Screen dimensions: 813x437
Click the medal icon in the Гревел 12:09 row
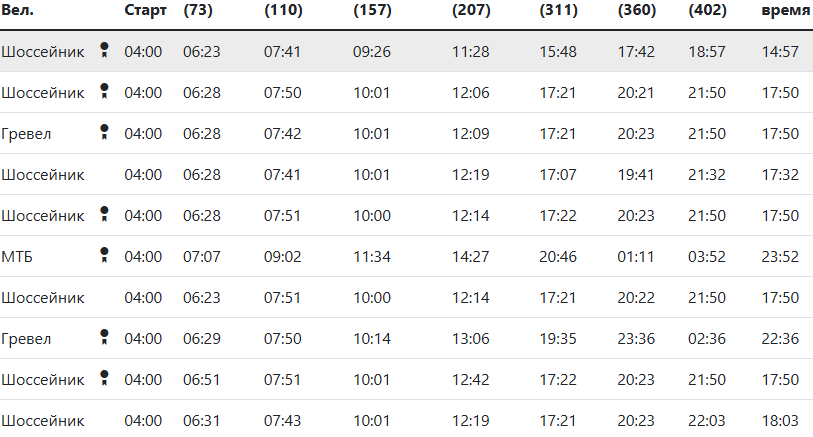[104, 133]
